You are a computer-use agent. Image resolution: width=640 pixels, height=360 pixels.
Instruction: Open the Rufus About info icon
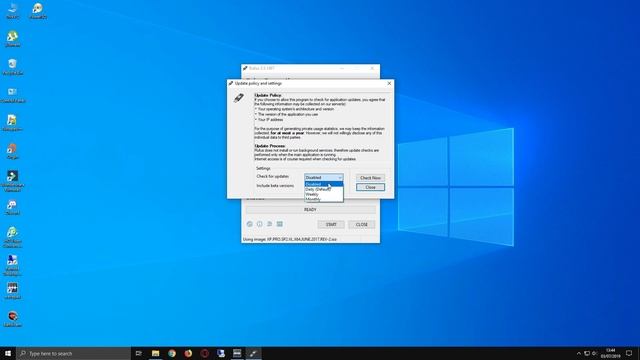click(x=260, y=224)
